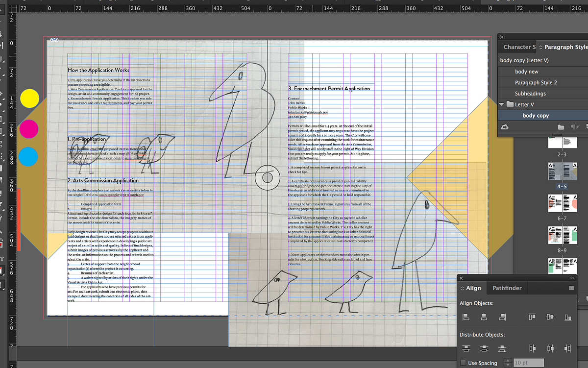Collapse the Align panel with double arrows
Viewport: 588px width, 368px height.
[571, 278]
